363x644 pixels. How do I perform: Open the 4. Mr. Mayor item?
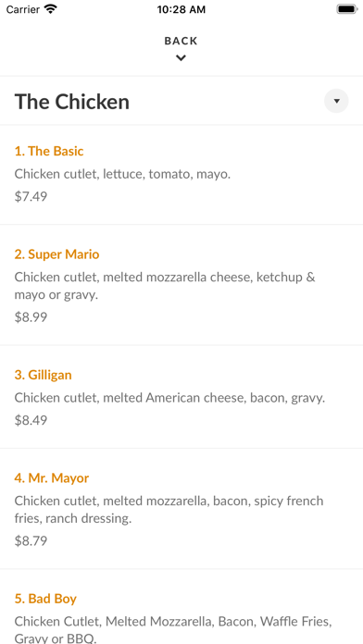(52, 478)
